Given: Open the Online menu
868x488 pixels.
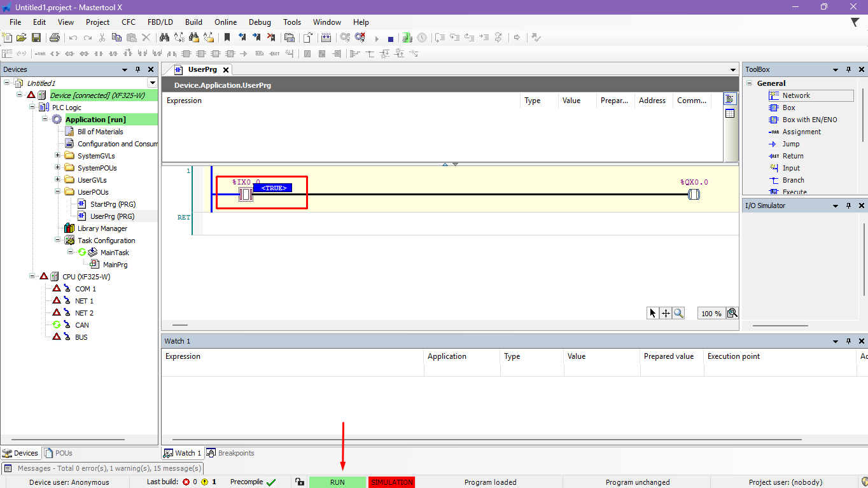Looking at the screenshot, I should click(x=225, y=22).
